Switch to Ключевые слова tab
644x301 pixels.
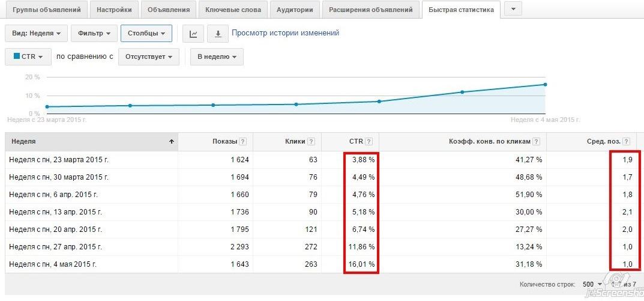(x=233, y=10)
